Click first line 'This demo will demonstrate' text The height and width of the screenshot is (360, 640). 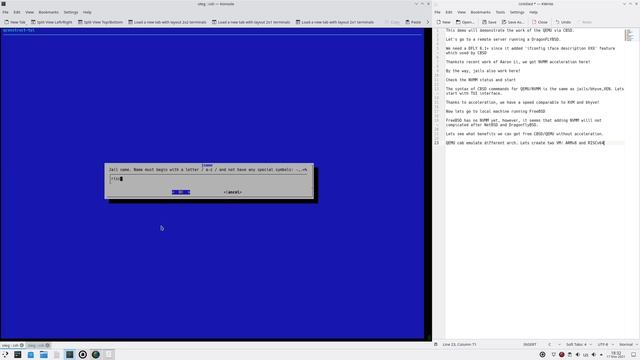[510, 30]
